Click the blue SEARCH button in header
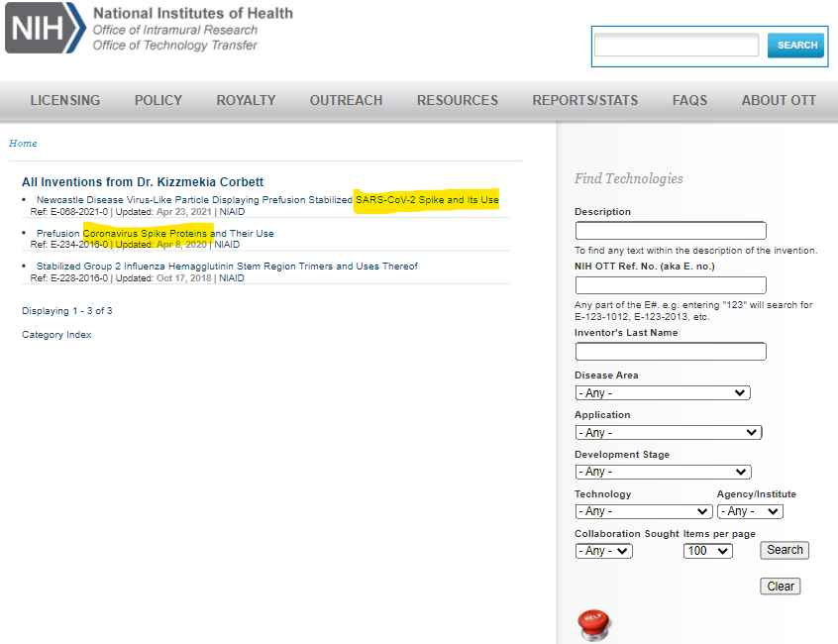The width and height of the screenshot is (838, 644). pos(795,46)
